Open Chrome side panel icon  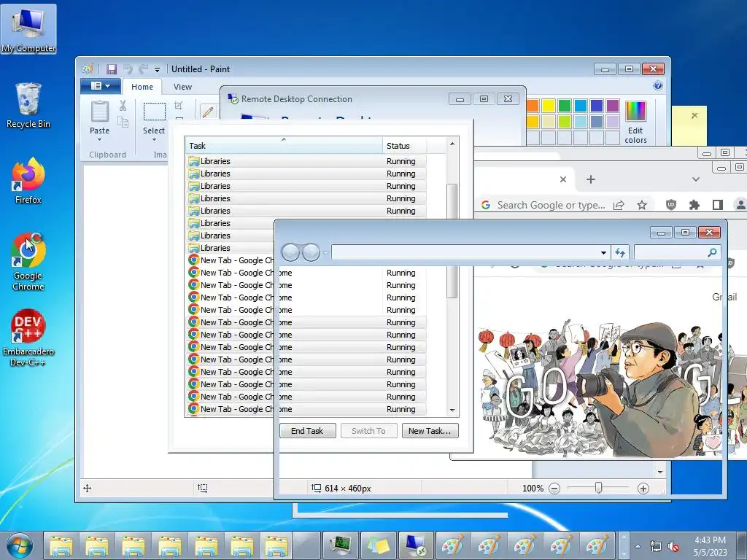(x=718, y=205)
